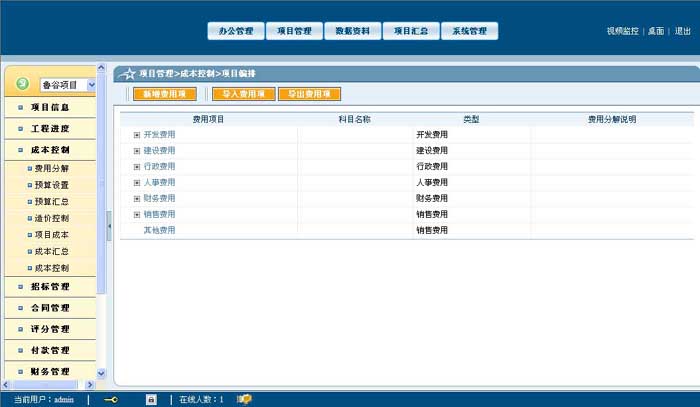Collapse the sidebar using the splitter arrow
The width and height of the screenshot is (700, 407).
pyautogui.click(x=109, y=226)
